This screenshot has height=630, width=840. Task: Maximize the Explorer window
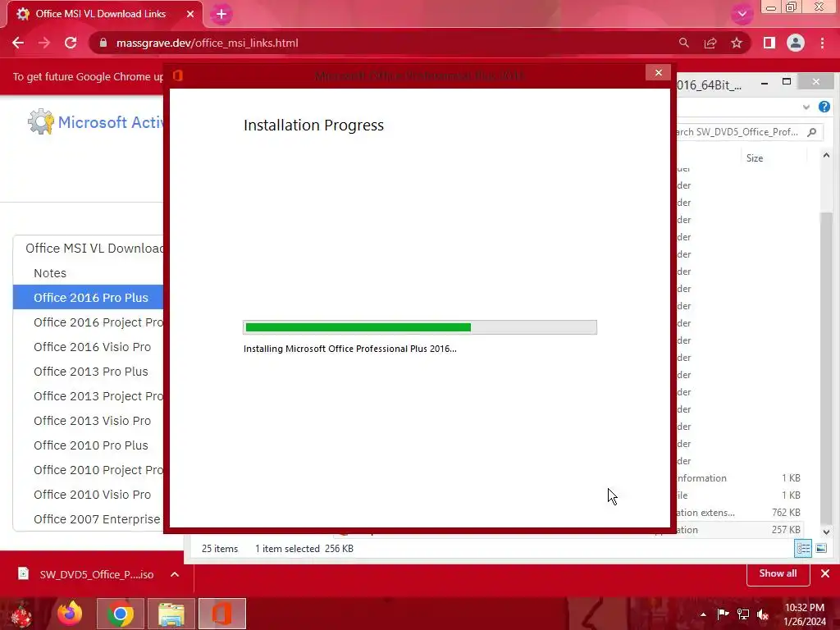(x=787, y=82)
